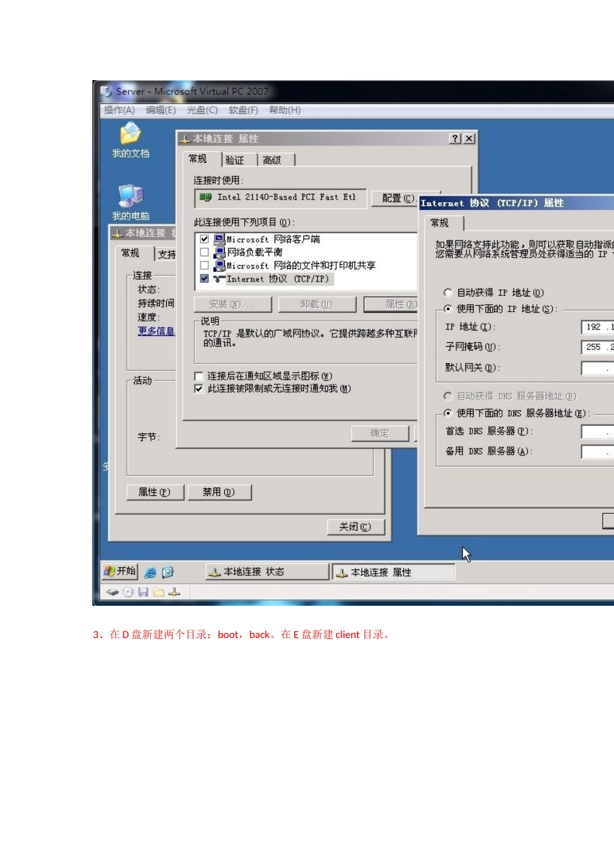This screenshot has height=868, width=614.
Task: Open the My Computer (我的电脑) desktop icon
Action: pos(131,201)
